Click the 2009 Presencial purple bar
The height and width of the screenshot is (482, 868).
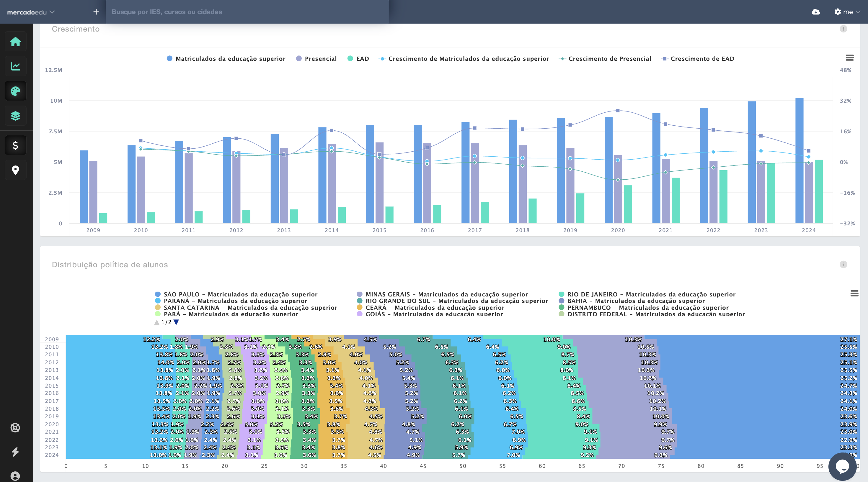pyautogui.click(x=93, y=192)
